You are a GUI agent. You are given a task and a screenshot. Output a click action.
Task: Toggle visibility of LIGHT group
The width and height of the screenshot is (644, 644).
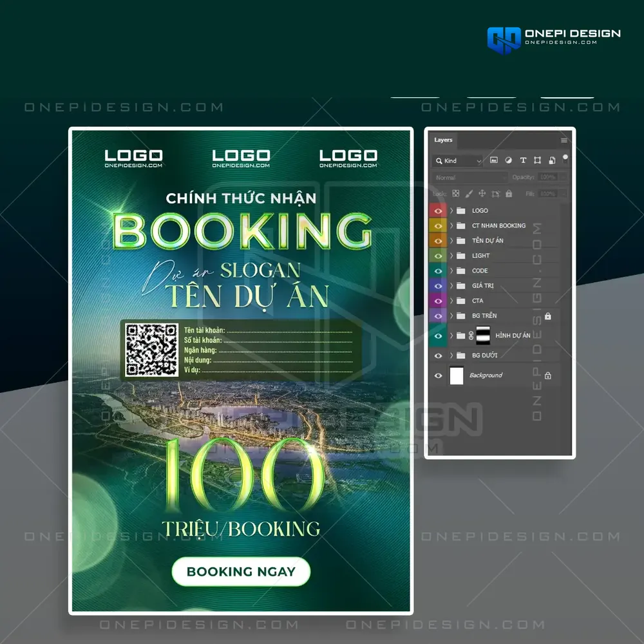[x=438, y=256]
